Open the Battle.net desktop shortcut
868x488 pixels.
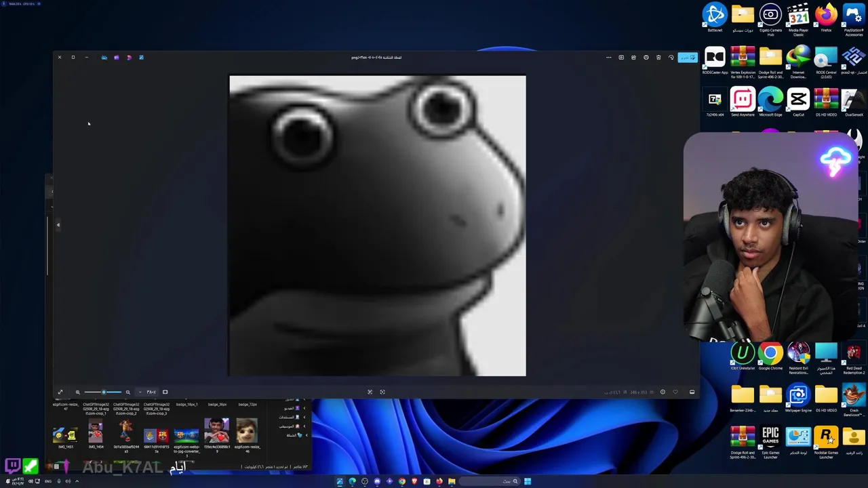point(715,18)
